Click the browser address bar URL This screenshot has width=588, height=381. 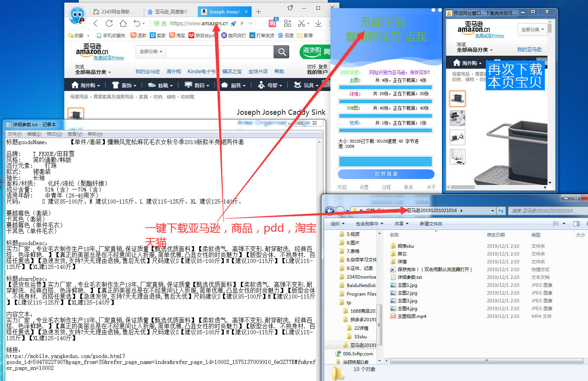pos(199,23)
